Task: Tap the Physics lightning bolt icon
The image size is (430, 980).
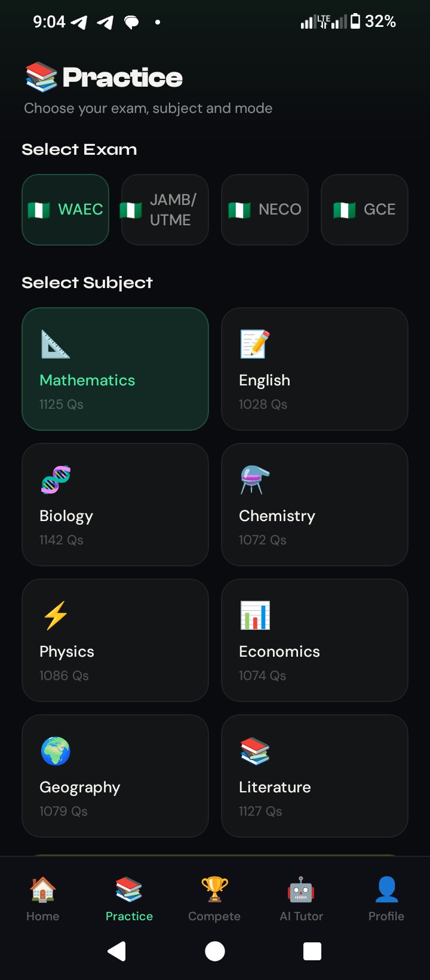Action: [x=56, y=615]
